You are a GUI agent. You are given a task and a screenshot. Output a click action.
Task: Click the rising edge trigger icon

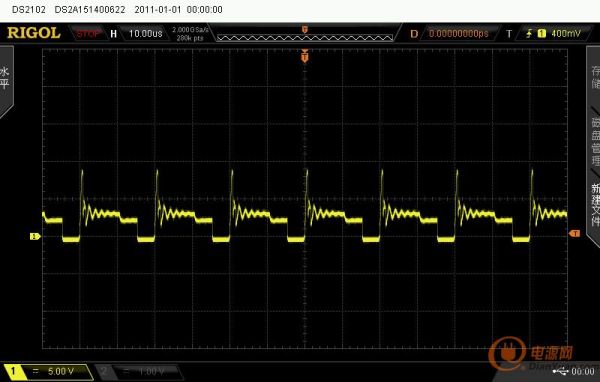click(x=529, y=34)
